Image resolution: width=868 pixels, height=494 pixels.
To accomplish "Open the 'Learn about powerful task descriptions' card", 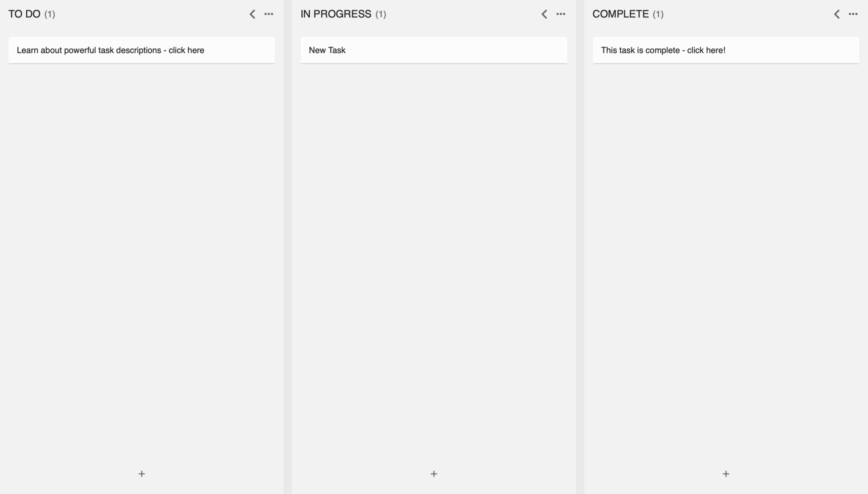I will 142,50.
